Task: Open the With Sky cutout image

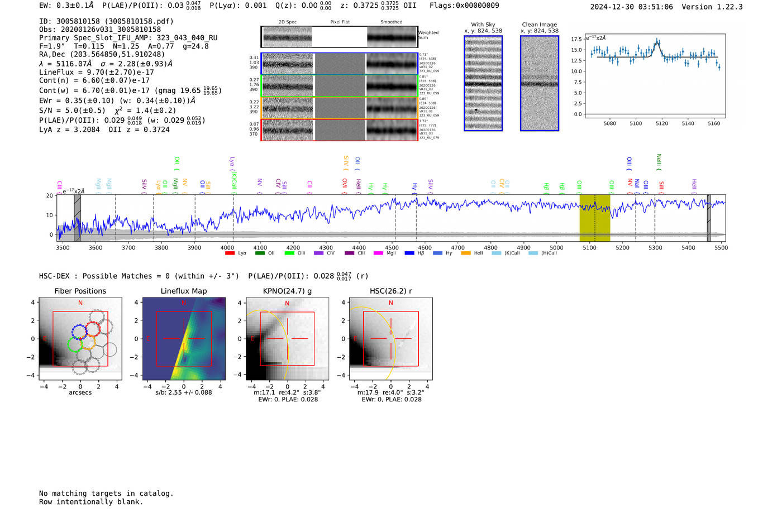Action: click(x=483, y=83)
